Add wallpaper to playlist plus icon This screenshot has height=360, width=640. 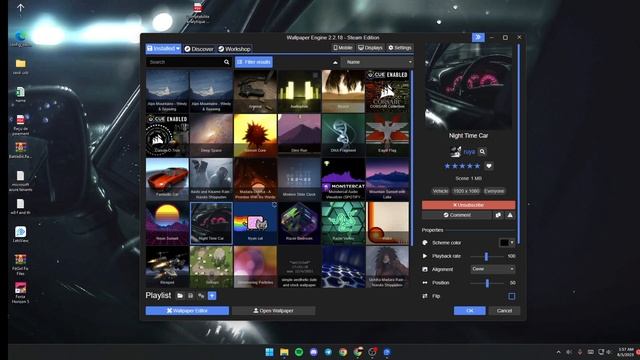212,296
